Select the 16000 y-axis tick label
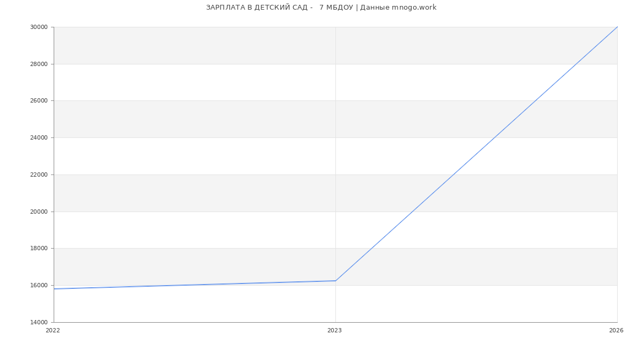Viewport: 644px width, 349px height. point(40,286)
